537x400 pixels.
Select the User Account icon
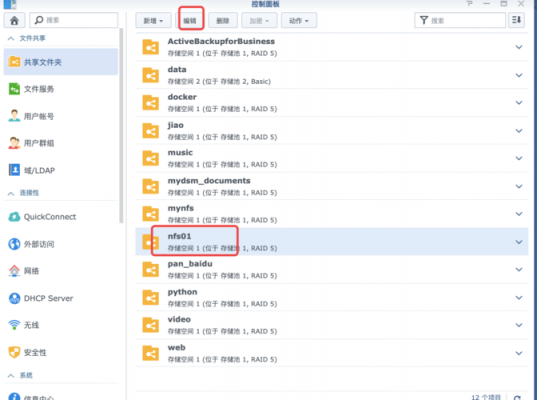(x=14, y=116)
